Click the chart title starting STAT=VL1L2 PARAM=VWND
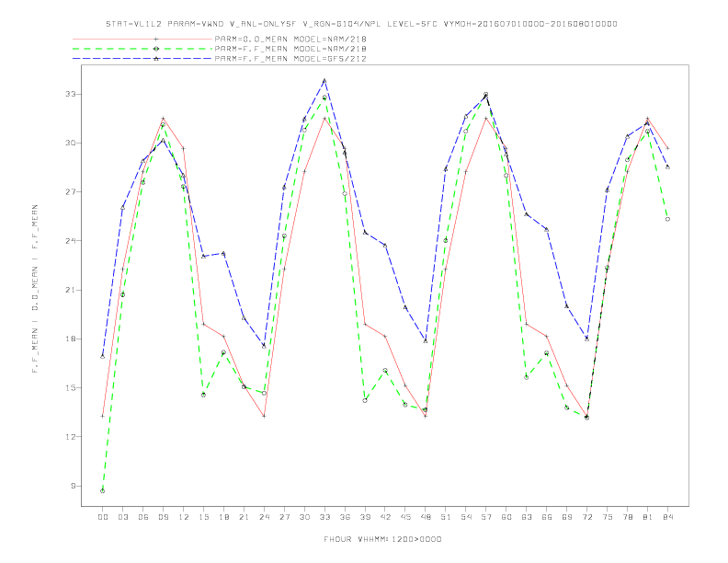728x563 pixels. [361, 24]
